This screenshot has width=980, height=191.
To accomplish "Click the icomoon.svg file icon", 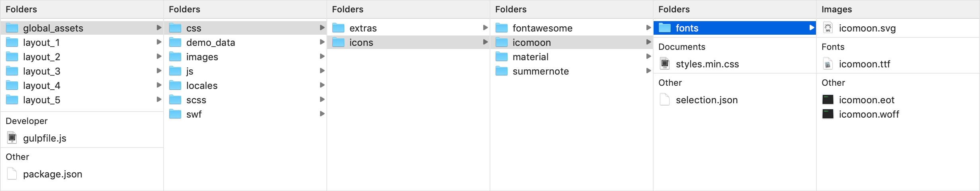I will 828,28.
